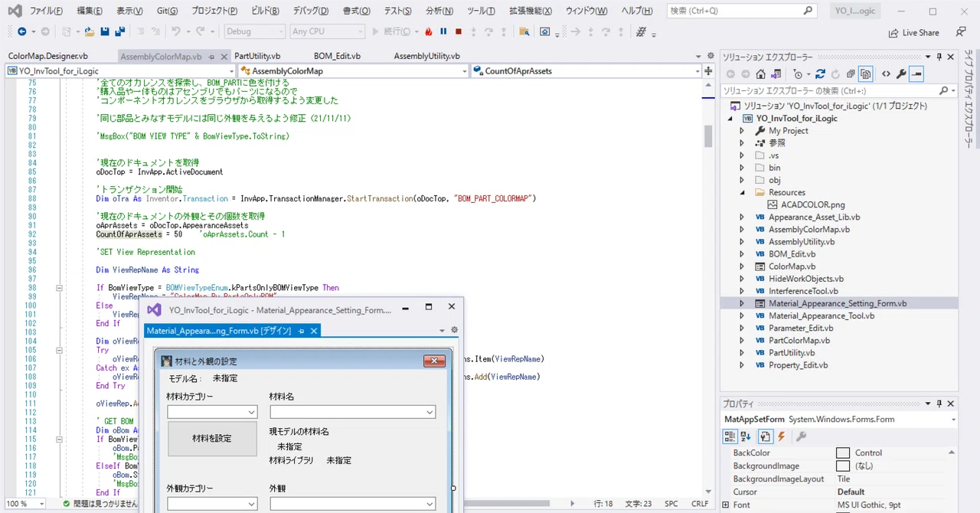Toggle auto-hide pin on Properties panel
980x513 pixels.
point(939,404)
